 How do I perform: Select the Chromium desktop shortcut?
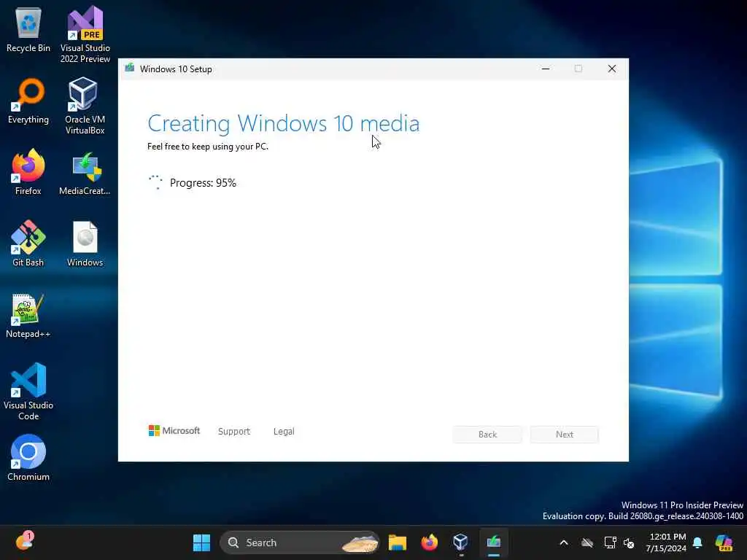click(x=28, y=458)
